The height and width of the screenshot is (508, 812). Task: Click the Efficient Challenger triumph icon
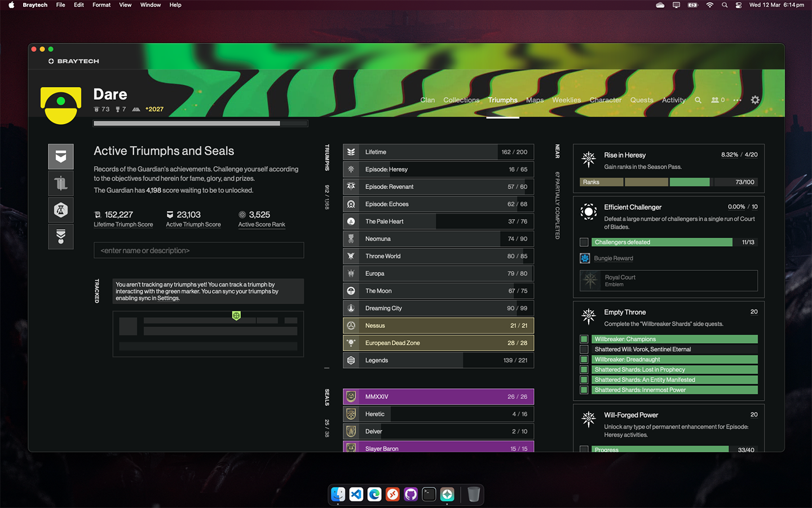click(589, 212)
